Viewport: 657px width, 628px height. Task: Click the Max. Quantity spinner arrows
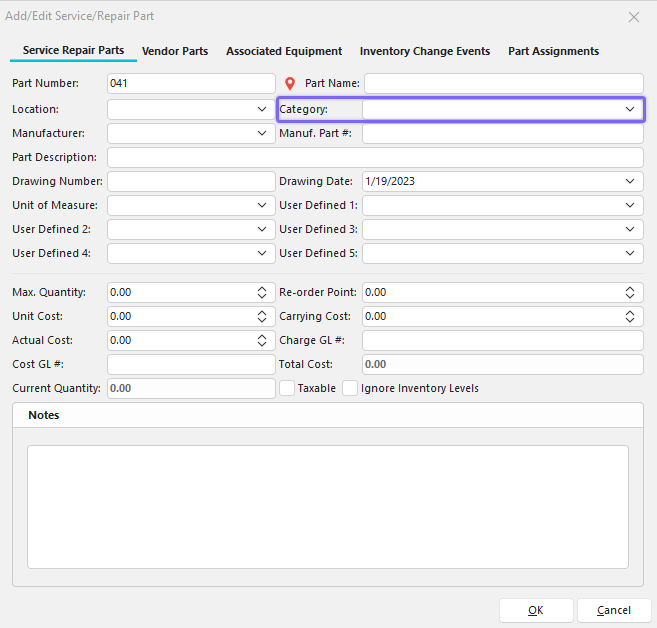tap(262, 293)
